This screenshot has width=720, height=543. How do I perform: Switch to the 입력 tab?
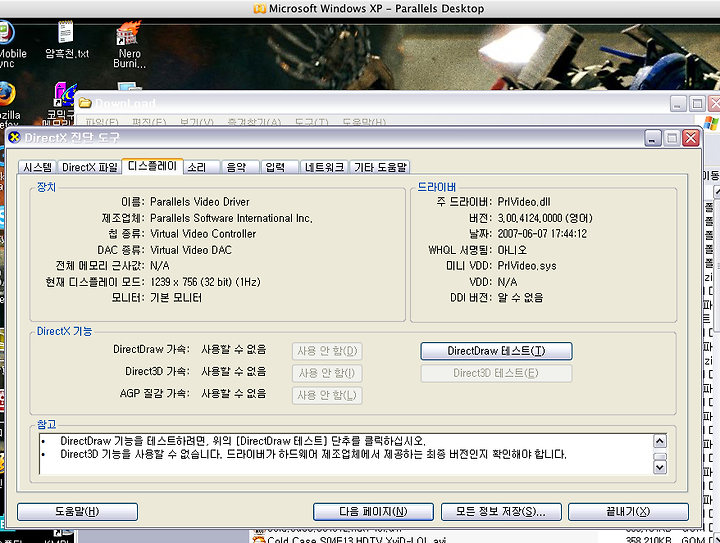tap(280, 167)
